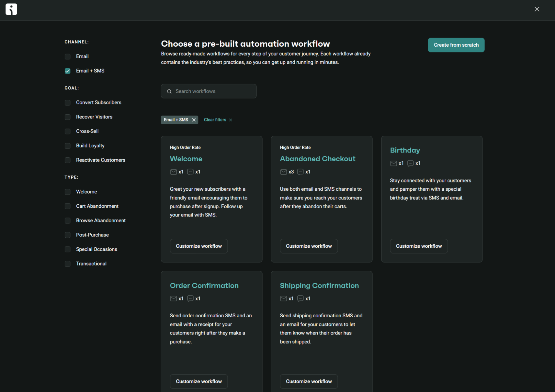
Task: Tick the Browse Abandonment checkbox
Action: (x=67, y=220)
